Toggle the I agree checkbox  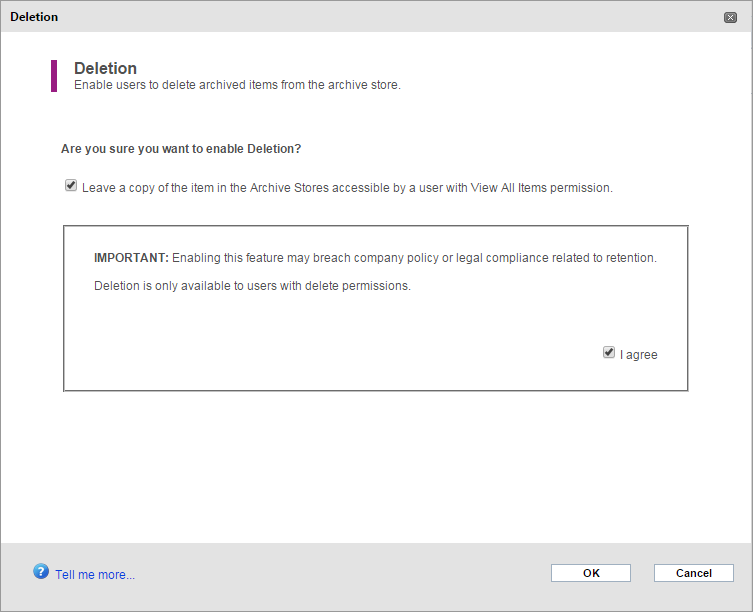pyautogui.click(x=608, y=353)
